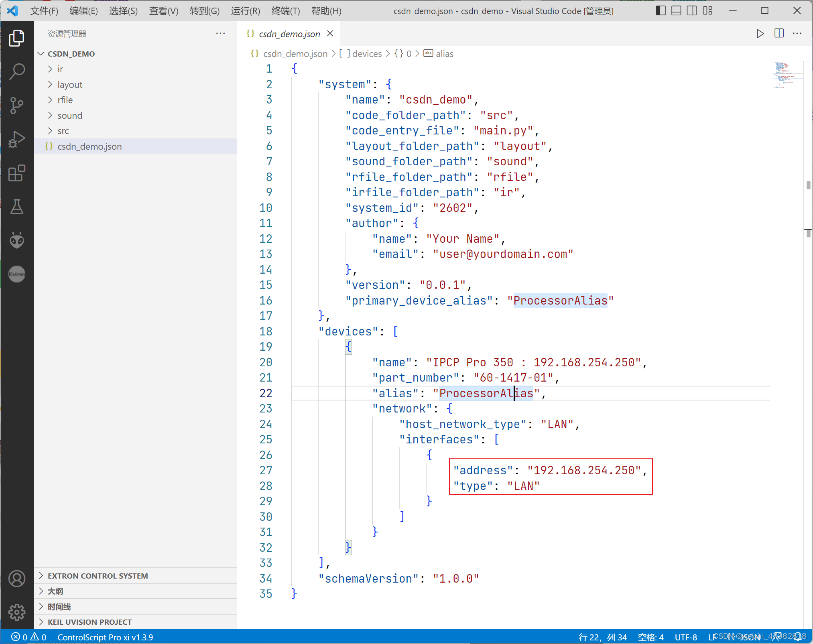Open the Manage settings gear

17,612
